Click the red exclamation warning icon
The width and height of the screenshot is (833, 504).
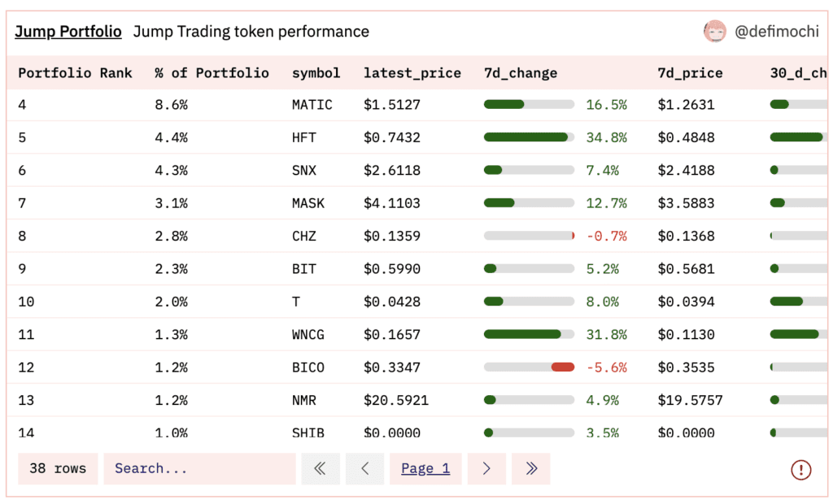coord(800,470)
